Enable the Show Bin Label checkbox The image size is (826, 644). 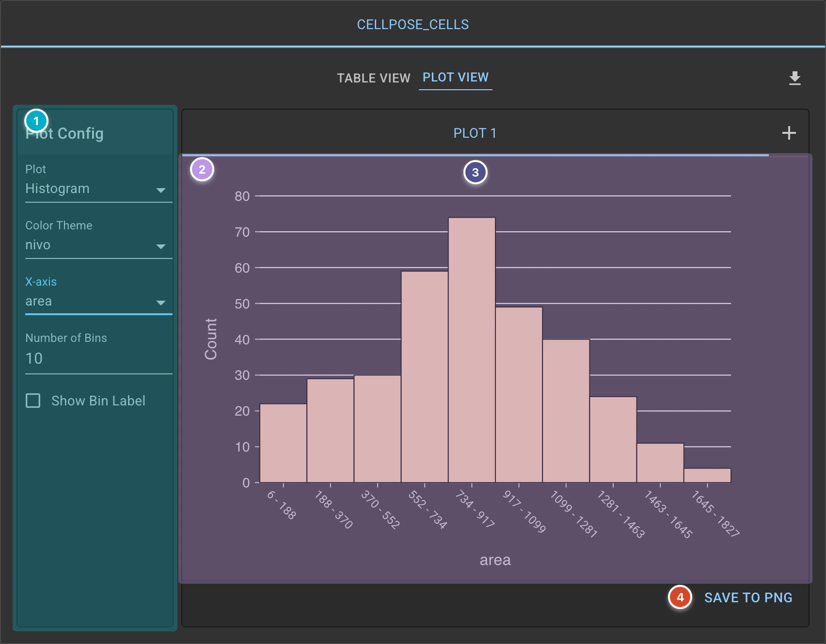pyautogui.click(x=33, y=401)
